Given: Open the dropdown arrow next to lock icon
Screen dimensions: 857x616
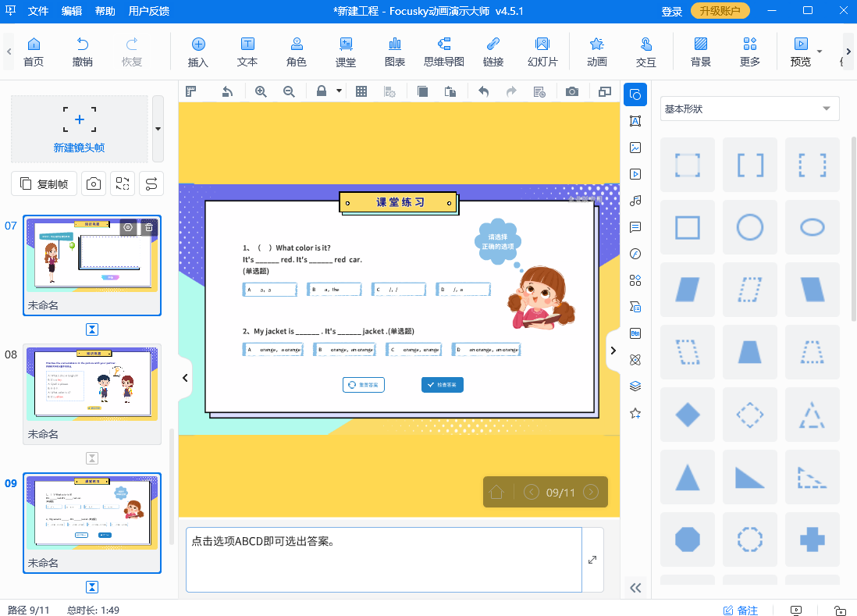Looking at the screenshot, I should 339,91.
